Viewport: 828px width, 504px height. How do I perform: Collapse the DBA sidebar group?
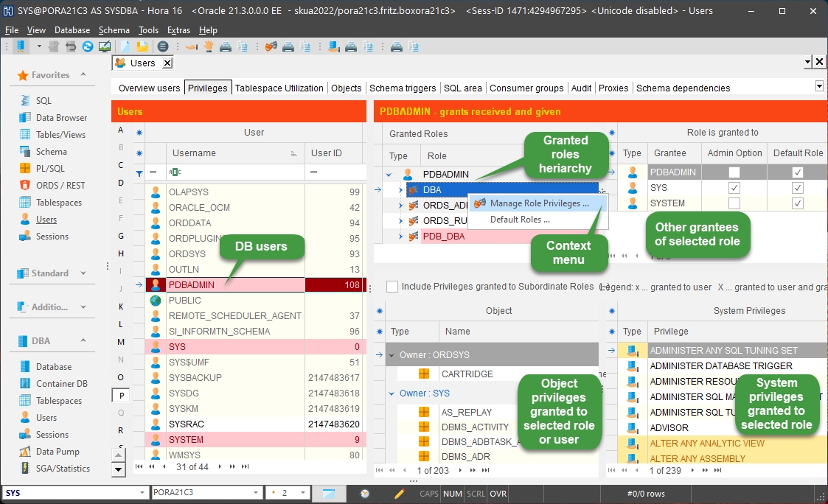[x=83, y=340]
